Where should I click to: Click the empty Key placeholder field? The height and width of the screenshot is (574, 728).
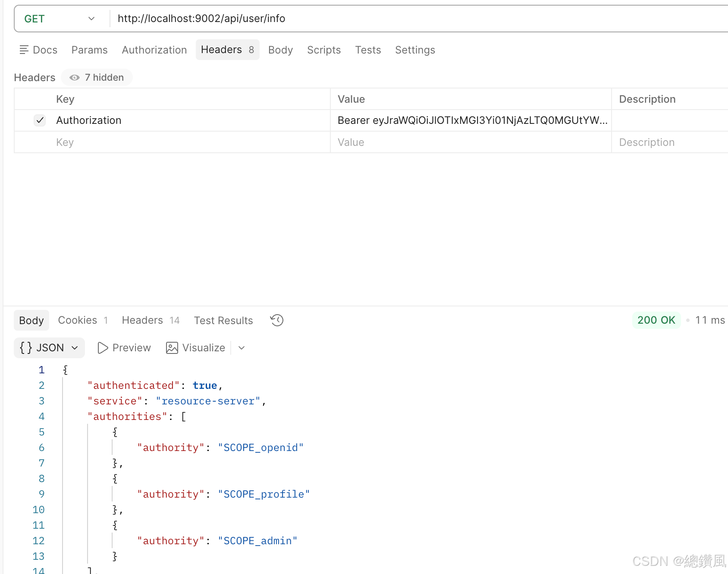pos(192,142)
